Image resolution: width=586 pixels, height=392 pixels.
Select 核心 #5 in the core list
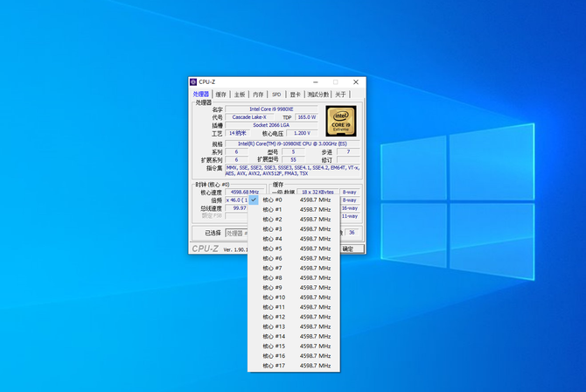click(294, 248)
